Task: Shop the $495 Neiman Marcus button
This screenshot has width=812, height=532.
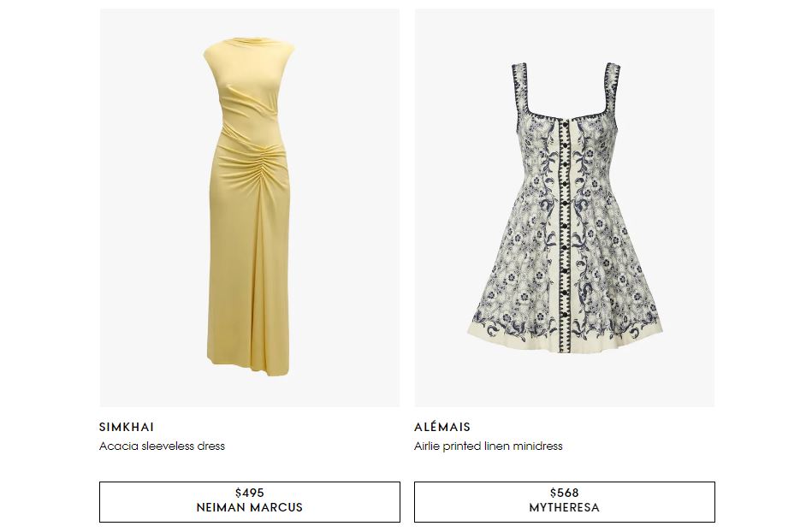Action: tap(250, 502)
